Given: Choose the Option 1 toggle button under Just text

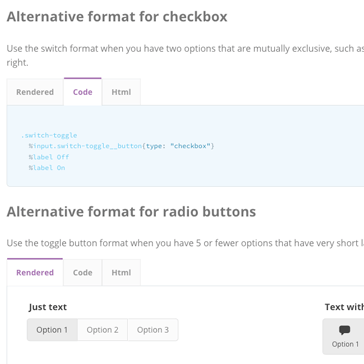Looking at the screenshot, I should point(52,330).
